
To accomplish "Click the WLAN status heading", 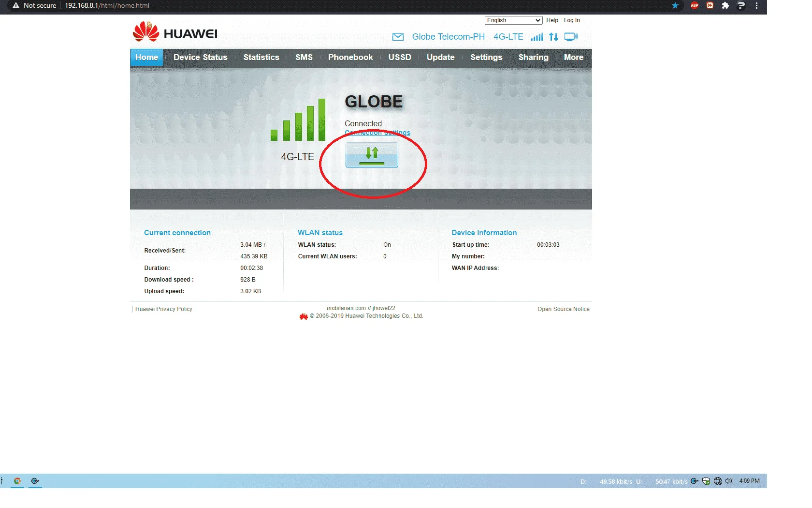I will [x=320, y=233].
